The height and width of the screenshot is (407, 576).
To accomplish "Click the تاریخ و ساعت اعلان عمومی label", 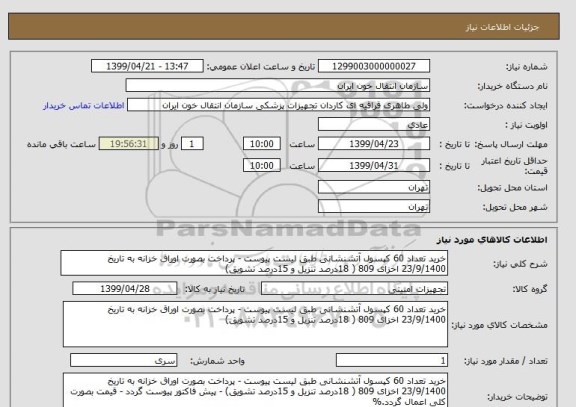I will coord(260,67).
